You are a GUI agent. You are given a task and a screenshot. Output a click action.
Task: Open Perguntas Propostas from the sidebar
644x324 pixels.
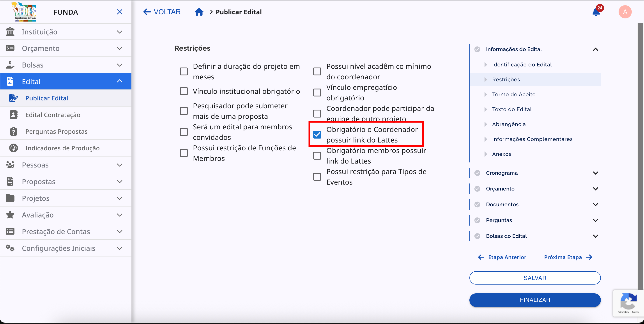coord(56,131)
